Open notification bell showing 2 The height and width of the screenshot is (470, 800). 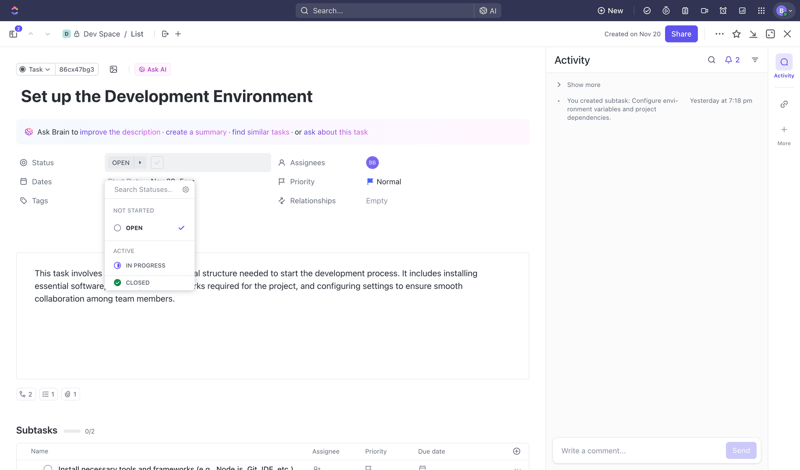(732, 60)
